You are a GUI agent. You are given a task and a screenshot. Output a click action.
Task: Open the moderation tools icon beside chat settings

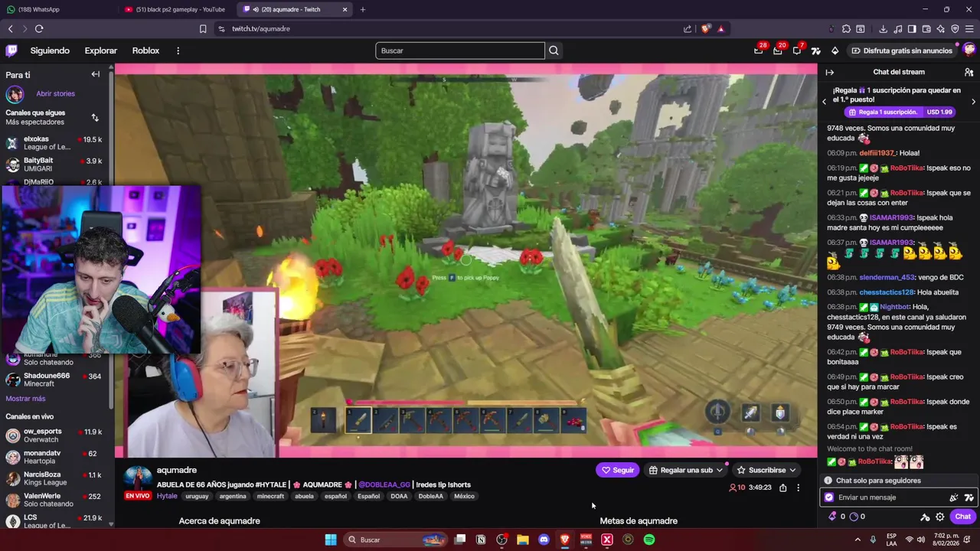925,517
